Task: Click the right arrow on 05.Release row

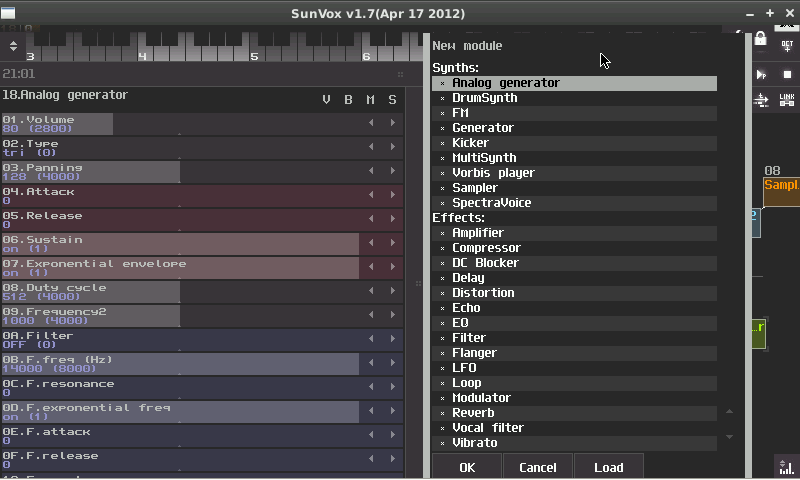Action: pos(392,218)
